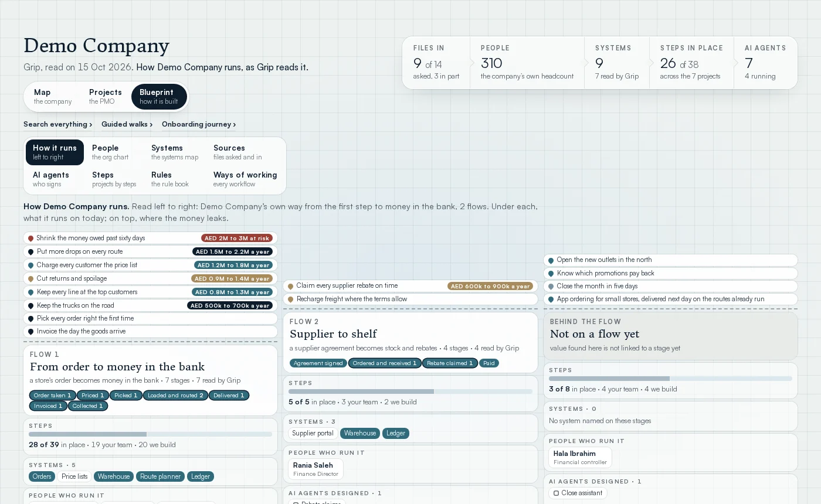
Task: Open 'Close the month in five days'
Action: [670, 286]
